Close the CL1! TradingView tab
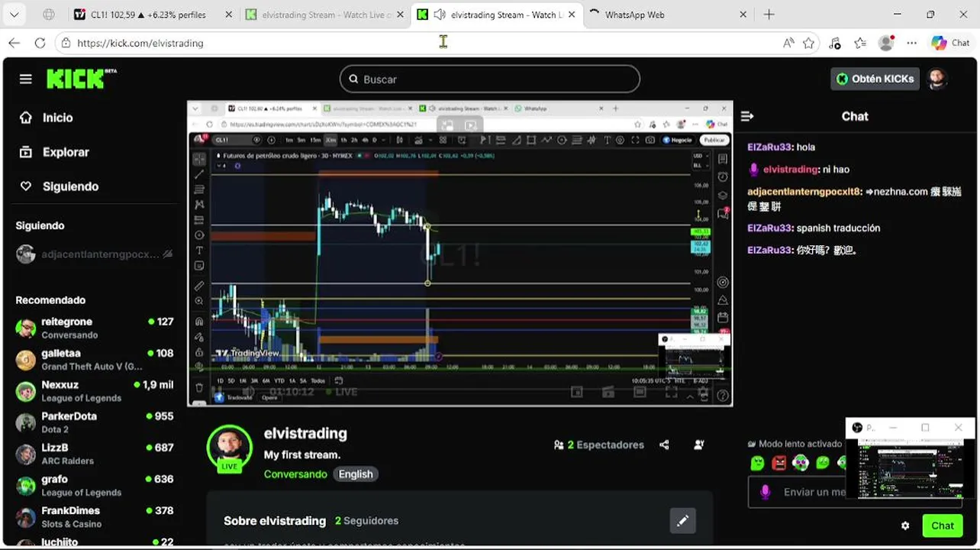Screen dimensions: 980x550 click(x=229, y=15)
